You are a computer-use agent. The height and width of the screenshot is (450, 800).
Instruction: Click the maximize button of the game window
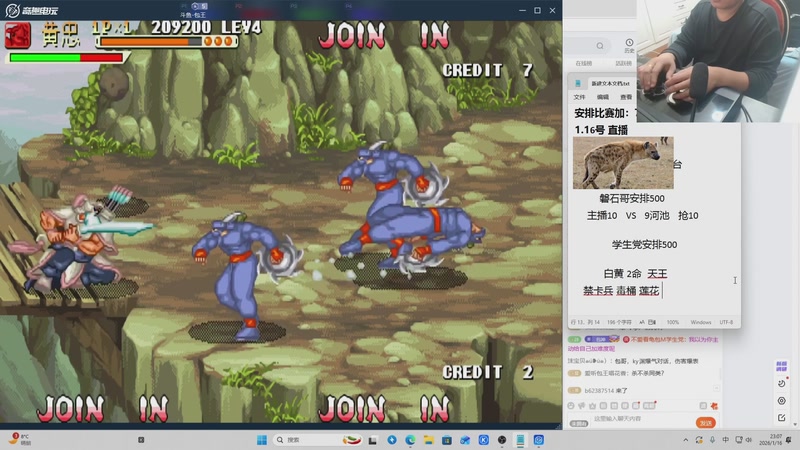point(537,10)
